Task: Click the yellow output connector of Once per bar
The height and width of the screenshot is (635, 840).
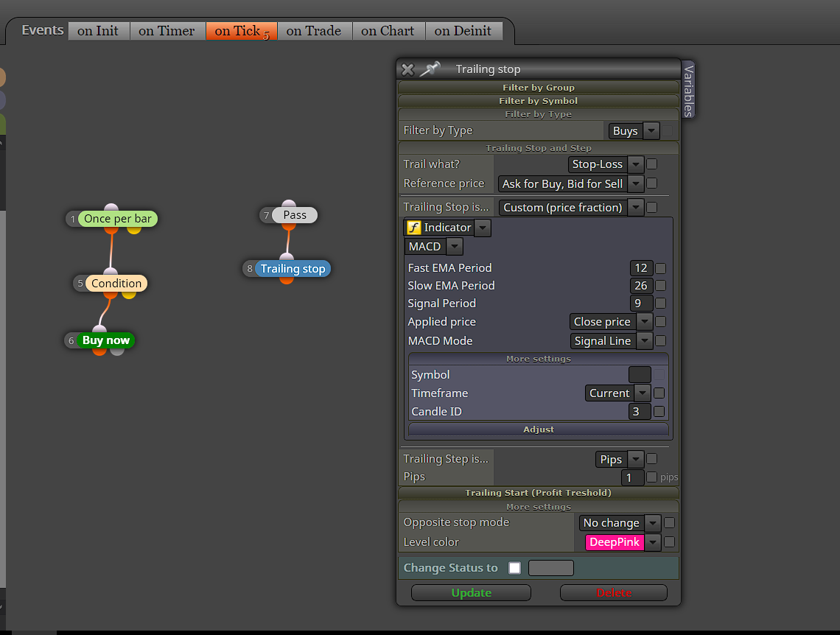Action: pos(134,230)
